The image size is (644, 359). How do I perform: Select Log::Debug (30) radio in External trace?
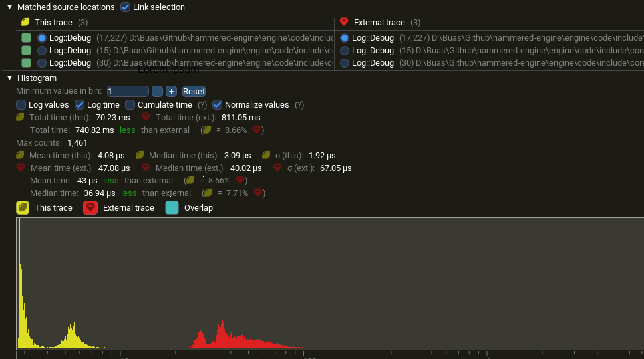[x=345, y=63]
